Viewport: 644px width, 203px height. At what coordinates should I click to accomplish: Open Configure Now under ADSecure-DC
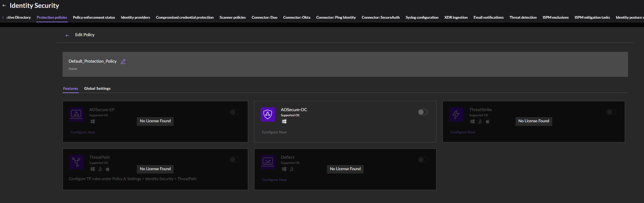click(x=274, y=132)
